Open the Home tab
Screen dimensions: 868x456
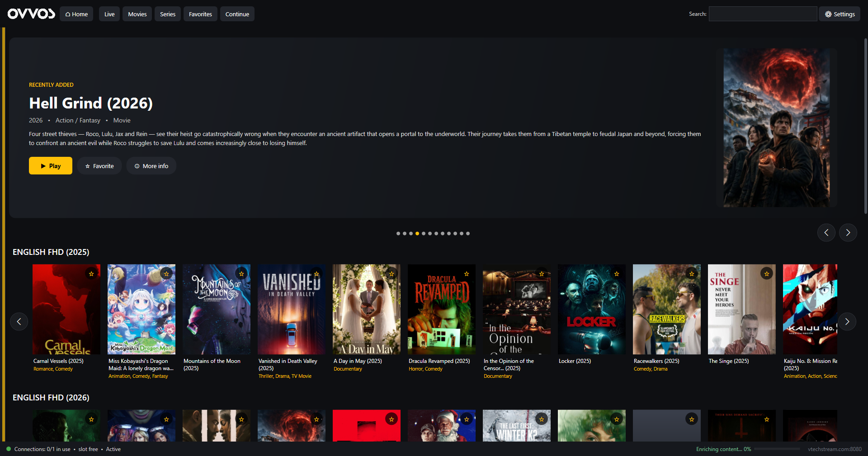click(x=76, y=14)
